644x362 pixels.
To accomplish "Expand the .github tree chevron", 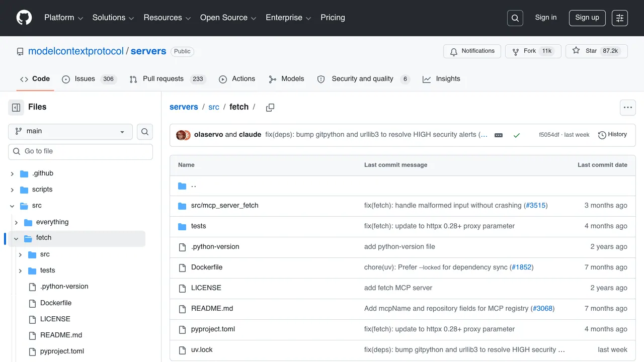I will click(12, 173).
